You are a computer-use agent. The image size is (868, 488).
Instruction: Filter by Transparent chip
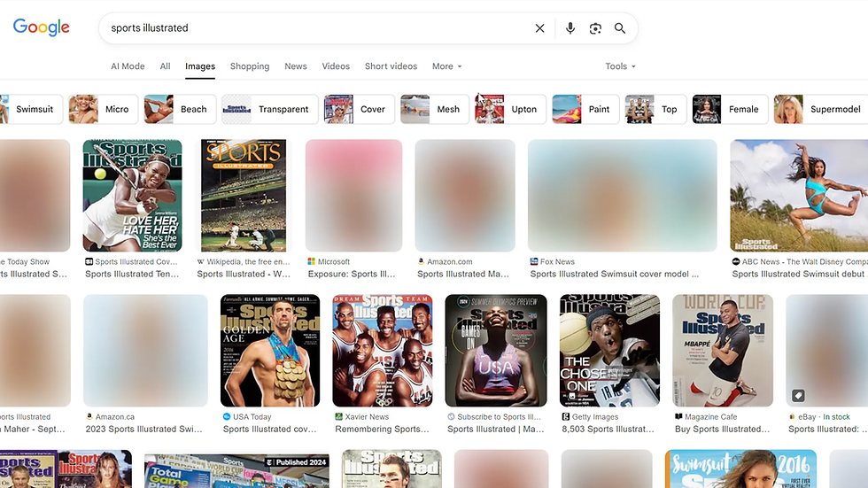(x=269, y=109)
